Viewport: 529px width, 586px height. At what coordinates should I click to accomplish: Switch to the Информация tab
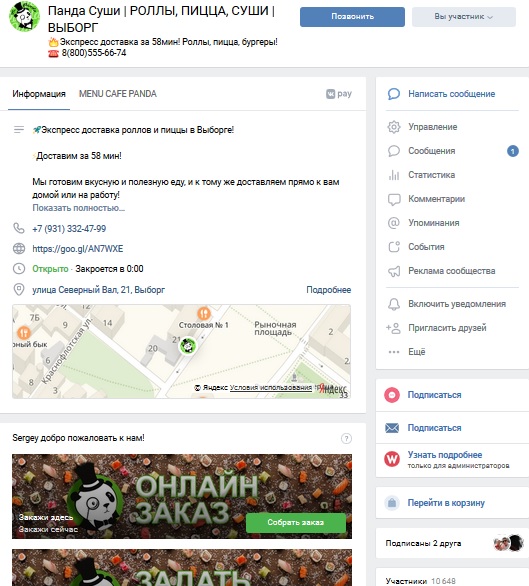pos(39,94)
